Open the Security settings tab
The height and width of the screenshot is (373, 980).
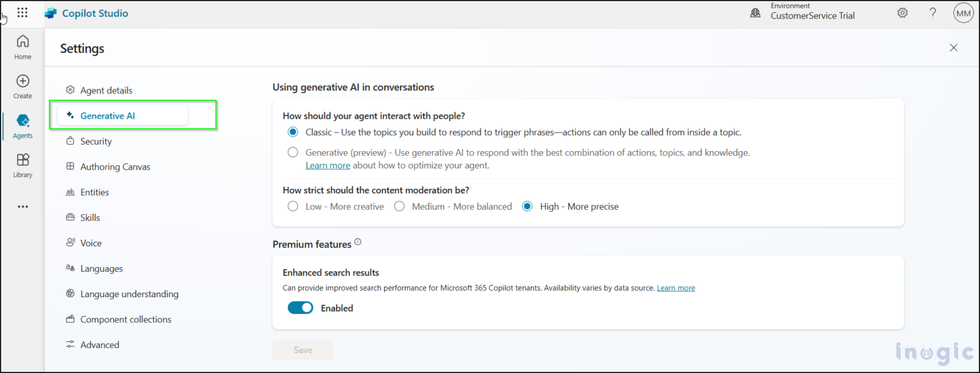click(96, 142)
